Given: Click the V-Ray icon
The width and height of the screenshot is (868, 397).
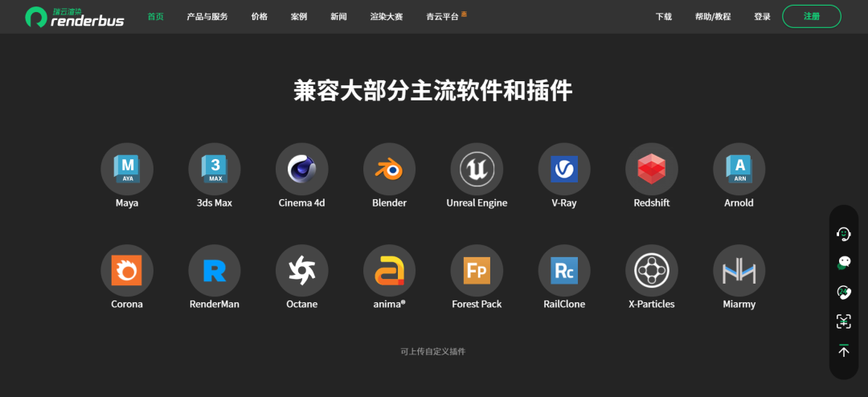Looking at the screenshot, I should [x=563, y=169].
